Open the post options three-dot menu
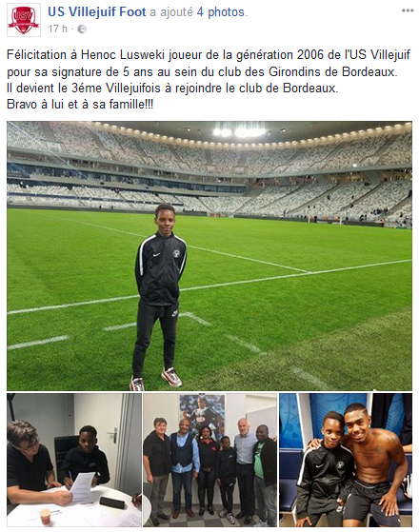 click(x=408, y=10)
